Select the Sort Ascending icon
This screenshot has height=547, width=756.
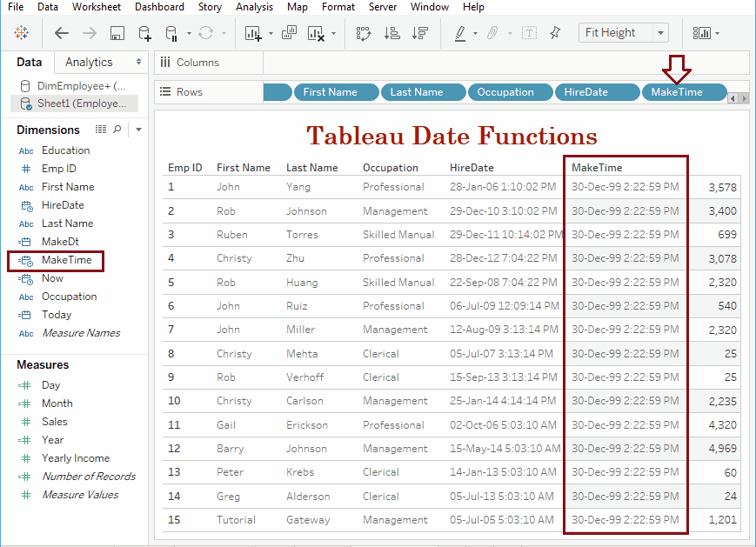point(391,32)
